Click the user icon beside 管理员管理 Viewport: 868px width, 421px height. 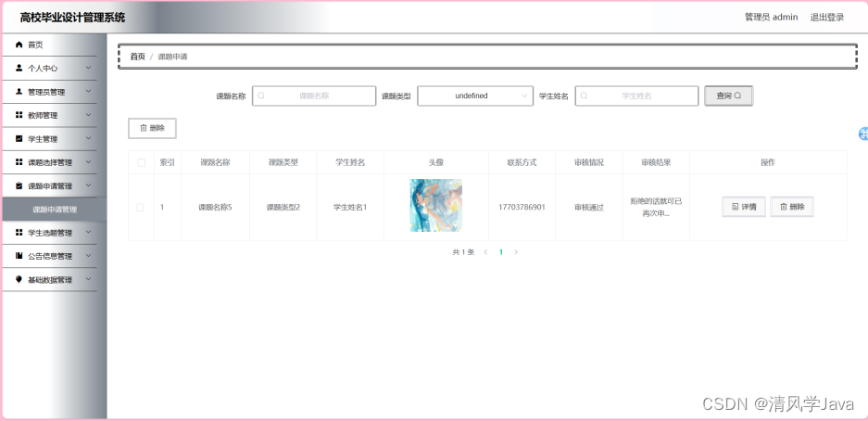pos(19,92)
